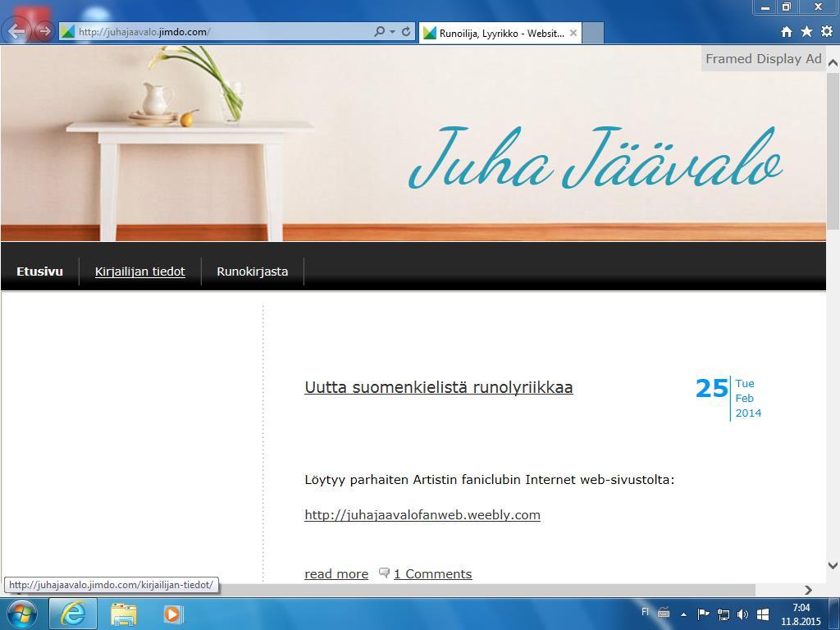Click the network tray icon
The image size is (840, 630).
724,614
